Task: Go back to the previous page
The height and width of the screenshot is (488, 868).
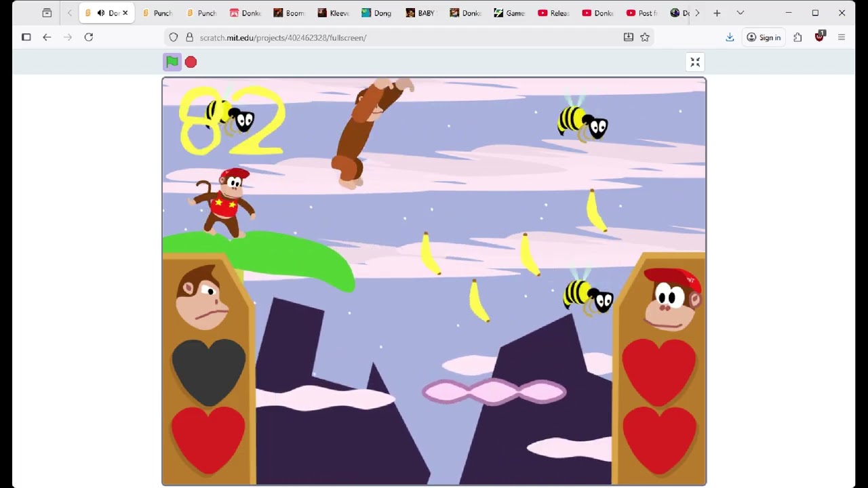Action: pyautogui.click(x=47, y=37)
